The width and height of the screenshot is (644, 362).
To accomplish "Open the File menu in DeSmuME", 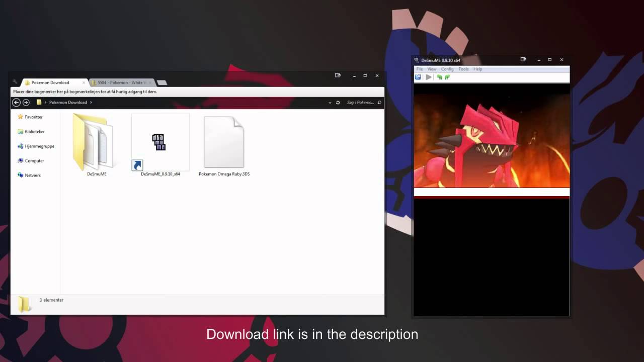I will click(419, 69).
